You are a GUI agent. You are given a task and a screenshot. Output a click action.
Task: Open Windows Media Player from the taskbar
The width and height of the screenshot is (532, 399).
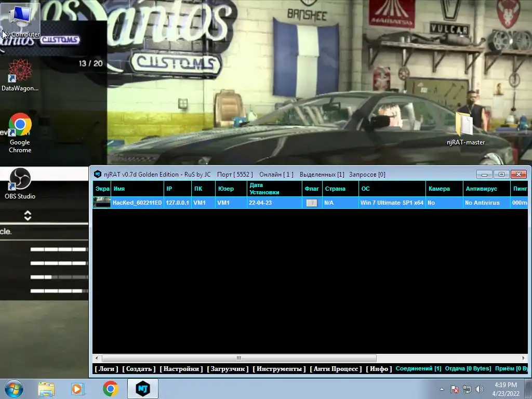(x=77, y=389)
